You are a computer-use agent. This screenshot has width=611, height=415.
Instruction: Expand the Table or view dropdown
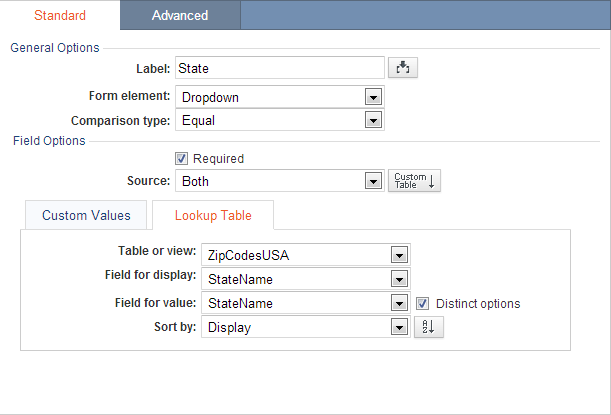pos(306,255)
